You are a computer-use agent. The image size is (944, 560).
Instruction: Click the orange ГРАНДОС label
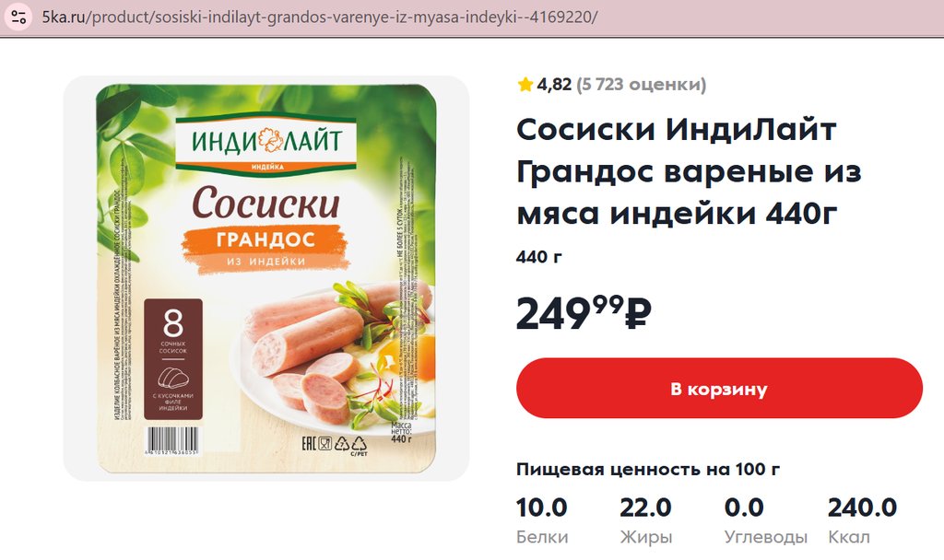pos(265,239)
